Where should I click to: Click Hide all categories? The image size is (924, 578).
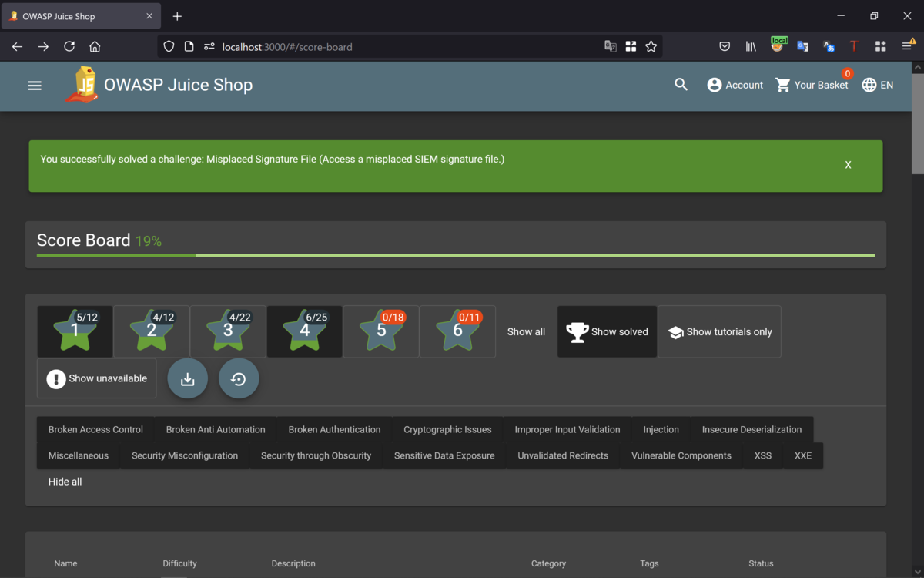point(65,482)
